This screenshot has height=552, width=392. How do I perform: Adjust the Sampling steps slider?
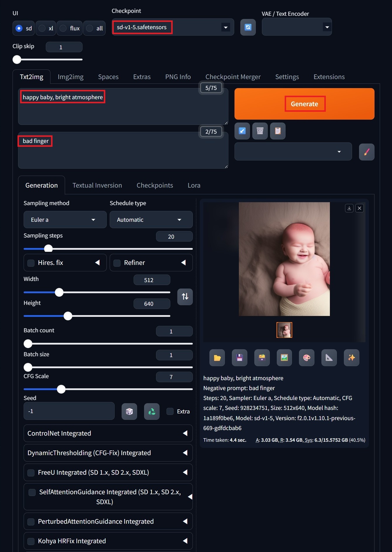(108, 249)
